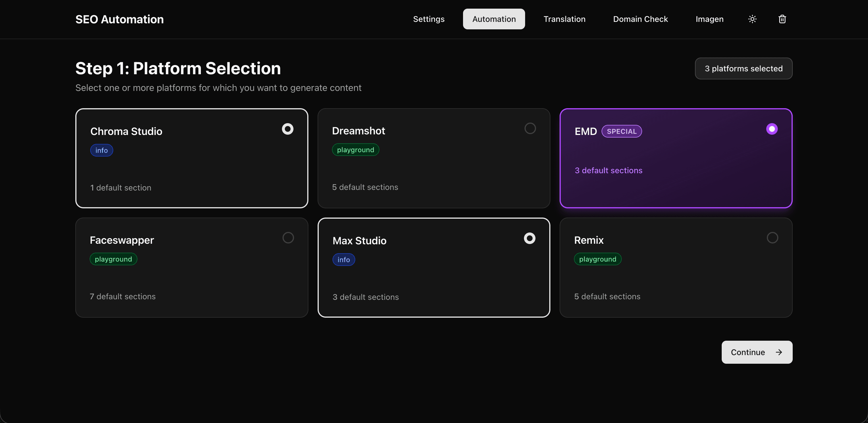Open the Settings page
This screenshot has width=868, height=423.
[x=429, y=19]
